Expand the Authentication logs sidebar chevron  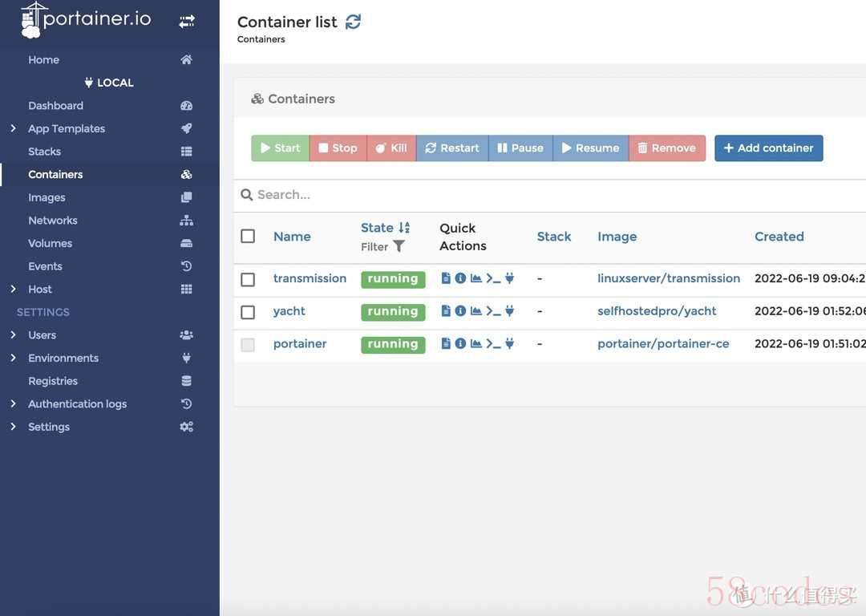tap(14, 404)
